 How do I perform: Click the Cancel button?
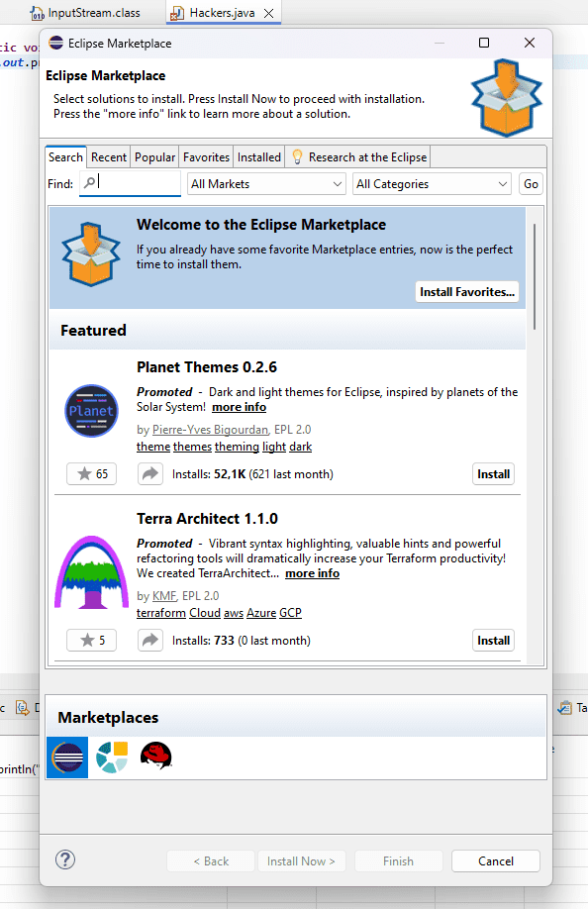tap(496, 860)
